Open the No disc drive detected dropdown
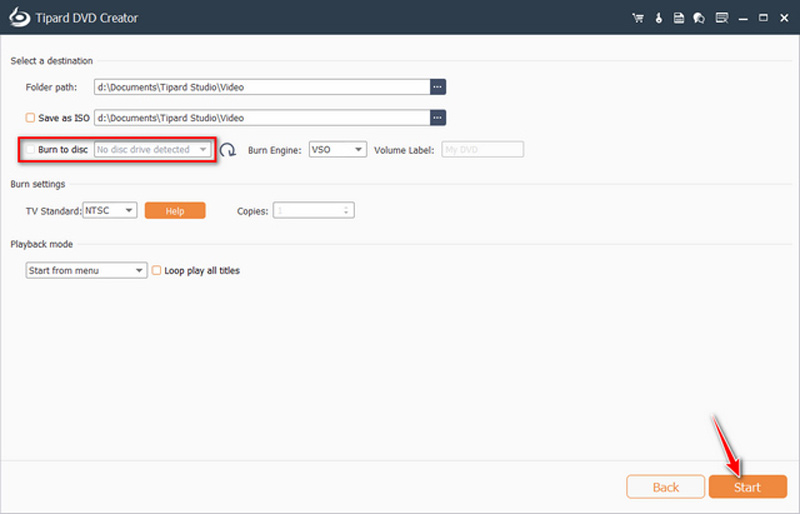 coord(152,150)
